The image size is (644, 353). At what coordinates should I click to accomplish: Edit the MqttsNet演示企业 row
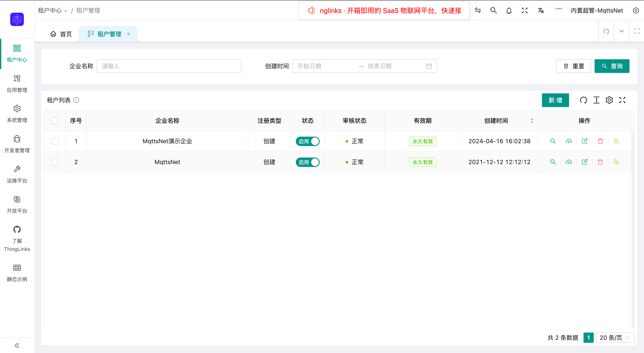585,141
